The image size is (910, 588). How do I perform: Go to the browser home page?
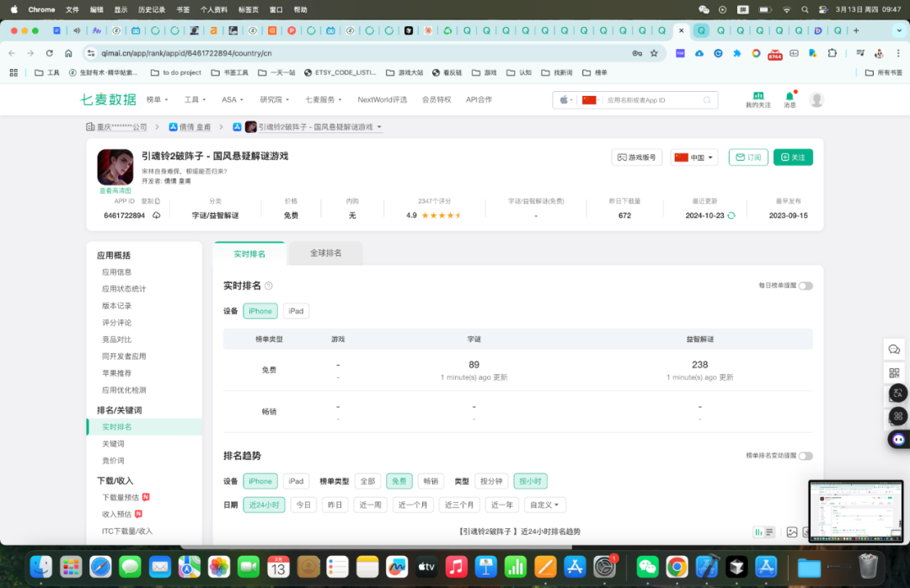click(x=68, y=53)
